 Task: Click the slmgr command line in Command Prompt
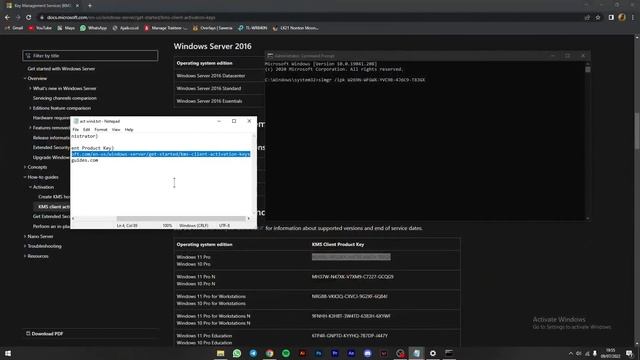tap(345, 80)
